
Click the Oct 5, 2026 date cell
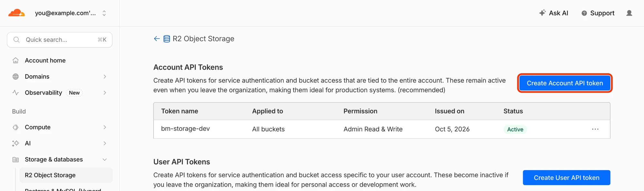click(452, 129)
